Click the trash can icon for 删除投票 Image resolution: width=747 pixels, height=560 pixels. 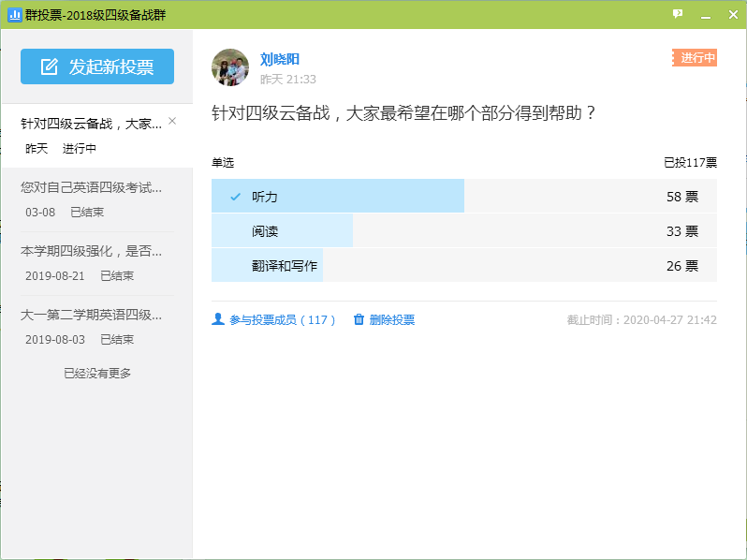coord(359,319)
